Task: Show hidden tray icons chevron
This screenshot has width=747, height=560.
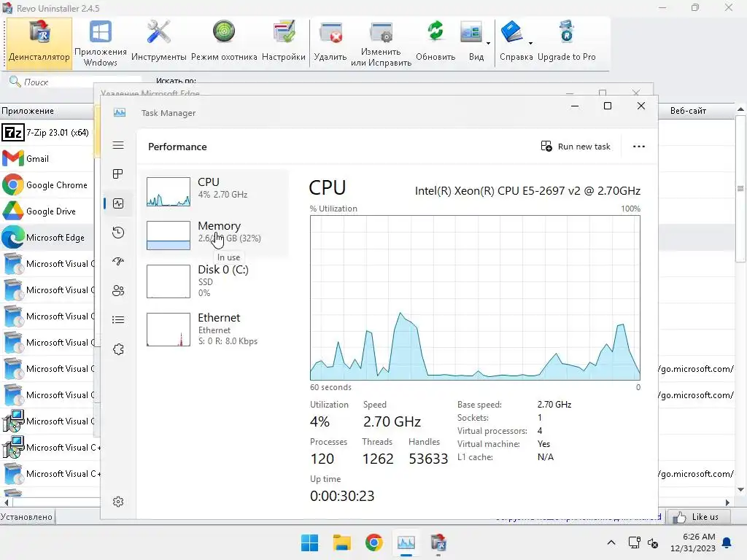Action: tap(611, 542)
